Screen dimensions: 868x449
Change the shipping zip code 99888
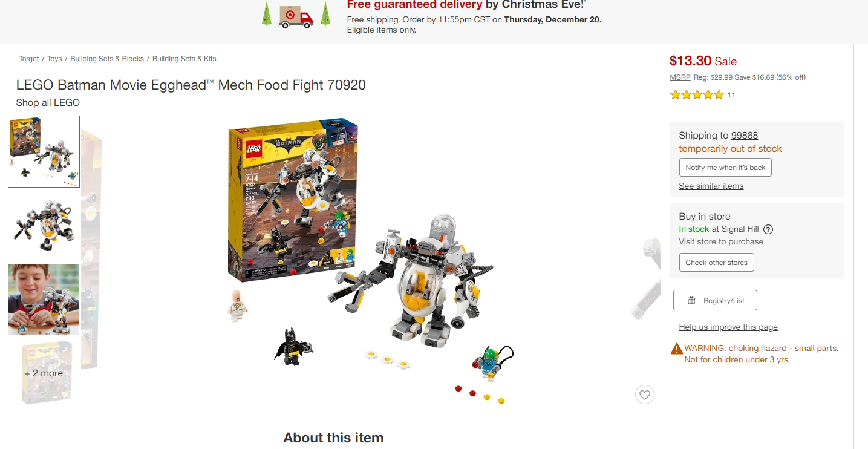point(745,136)
